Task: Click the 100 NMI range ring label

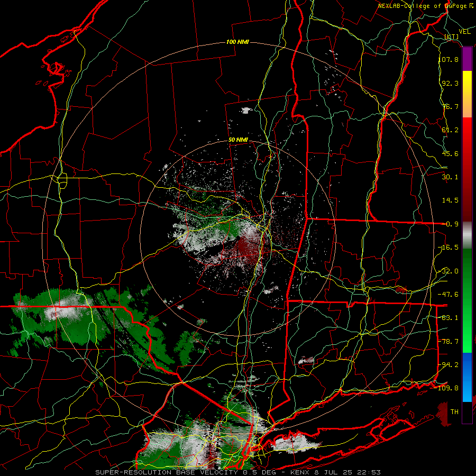Action: (x=237, y=42)
